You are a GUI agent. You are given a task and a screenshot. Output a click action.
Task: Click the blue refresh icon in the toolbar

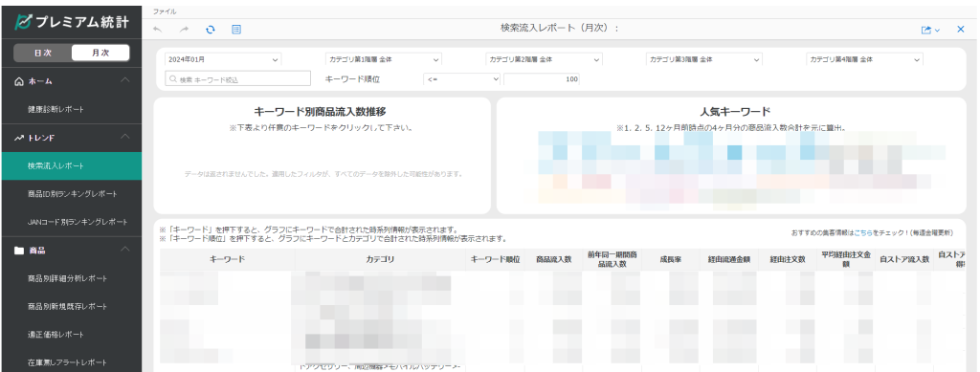[211, 30]
